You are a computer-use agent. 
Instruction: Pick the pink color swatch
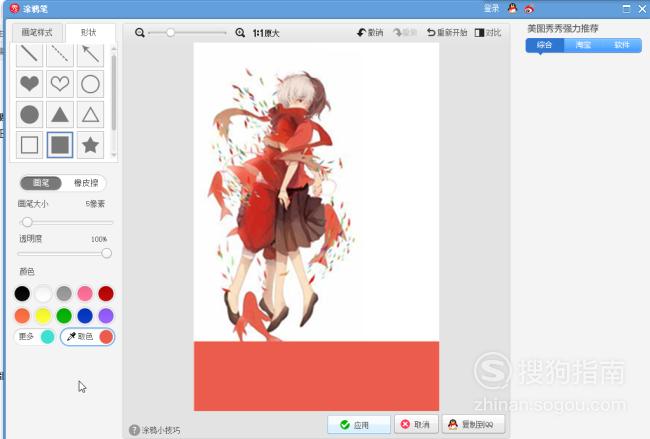click(x=85, y=293)
